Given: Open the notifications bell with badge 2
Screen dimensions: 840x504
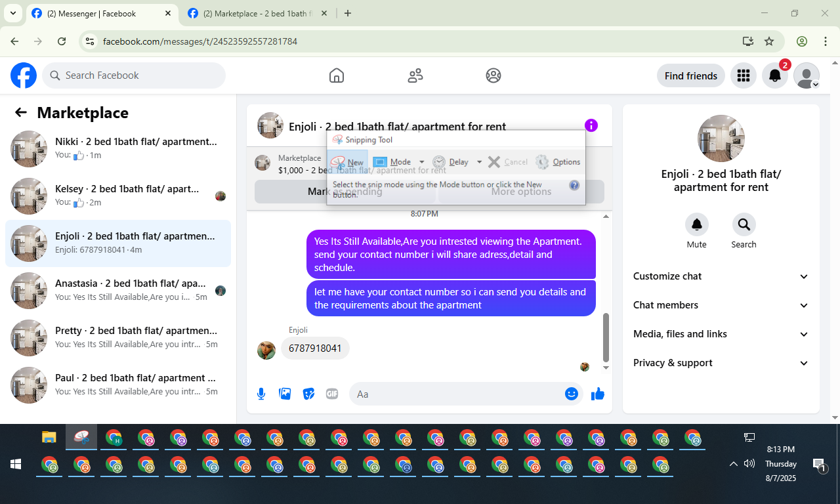Looking at the screenshot, I should [775, 75].
